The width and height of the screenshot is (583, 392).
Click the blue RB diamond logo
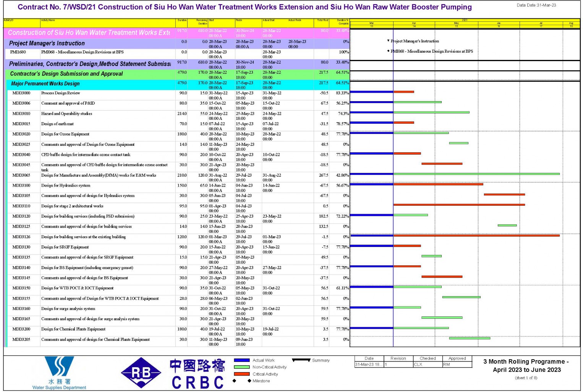point(141,373)
